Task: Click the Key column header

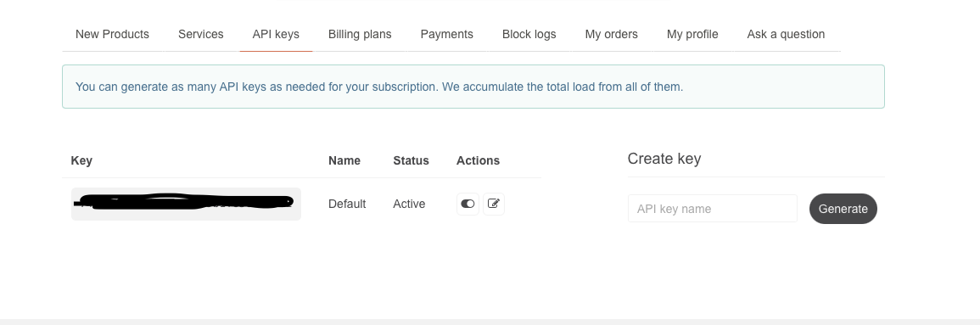Action: [81, 160]
